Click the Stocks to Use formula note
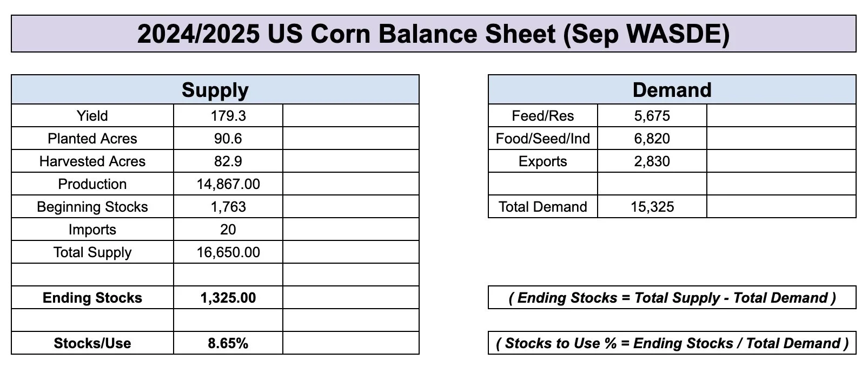The height and width of the screenshot is (372, 868). 672,343
